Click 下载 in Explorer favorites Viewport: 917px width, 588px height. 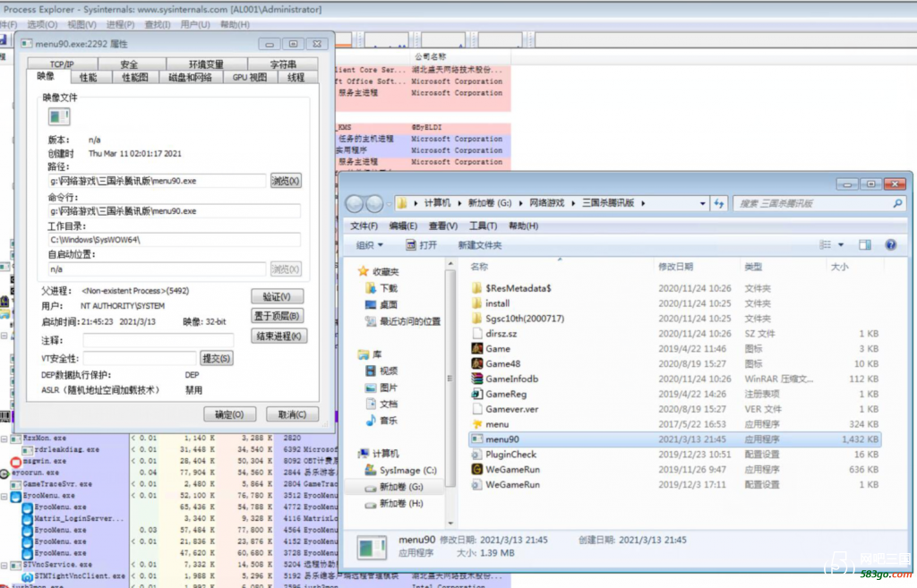point(389,288)
